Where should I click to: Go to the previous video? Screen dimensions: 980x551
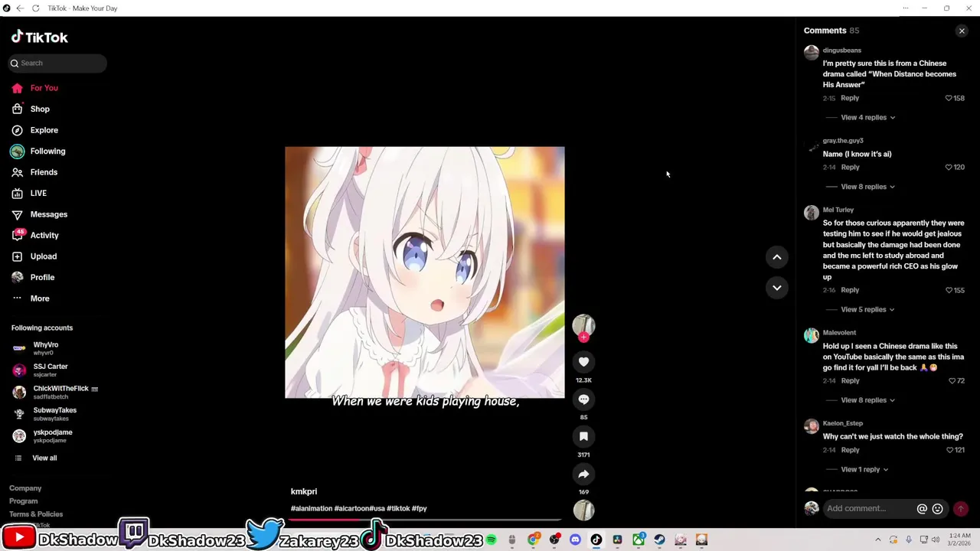coord(776,257)
